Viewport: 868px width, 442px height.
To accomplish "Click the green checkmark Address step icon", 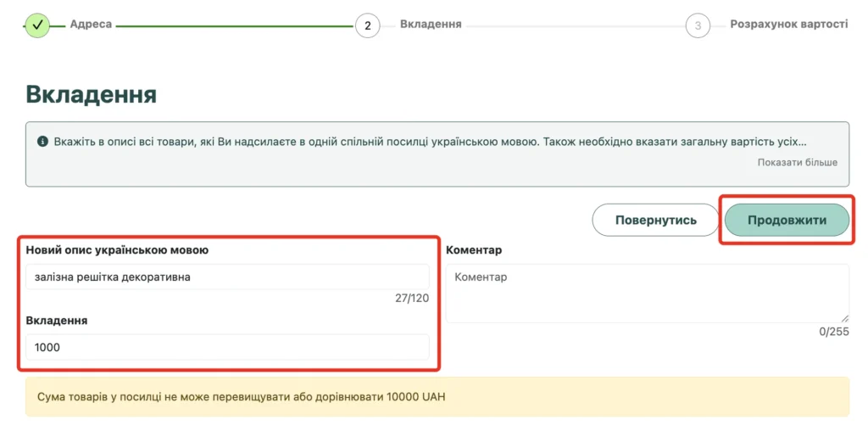I will pos(37,25).
